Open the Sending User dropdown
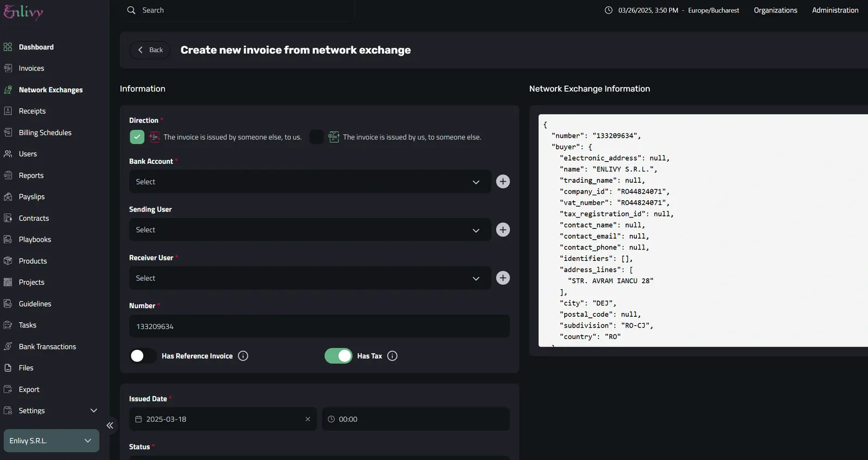 [310, 230]
